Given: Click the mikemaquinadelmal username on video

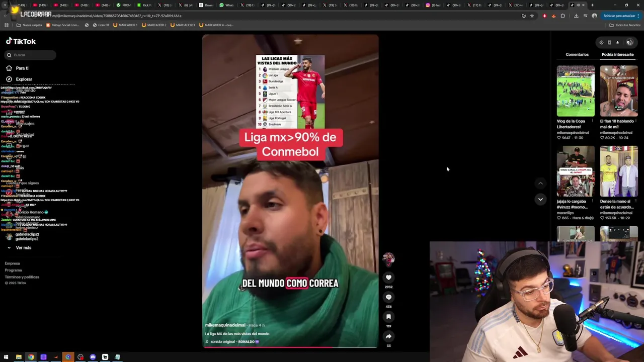Looking at the screenshot, I should (x=225, y=325).
